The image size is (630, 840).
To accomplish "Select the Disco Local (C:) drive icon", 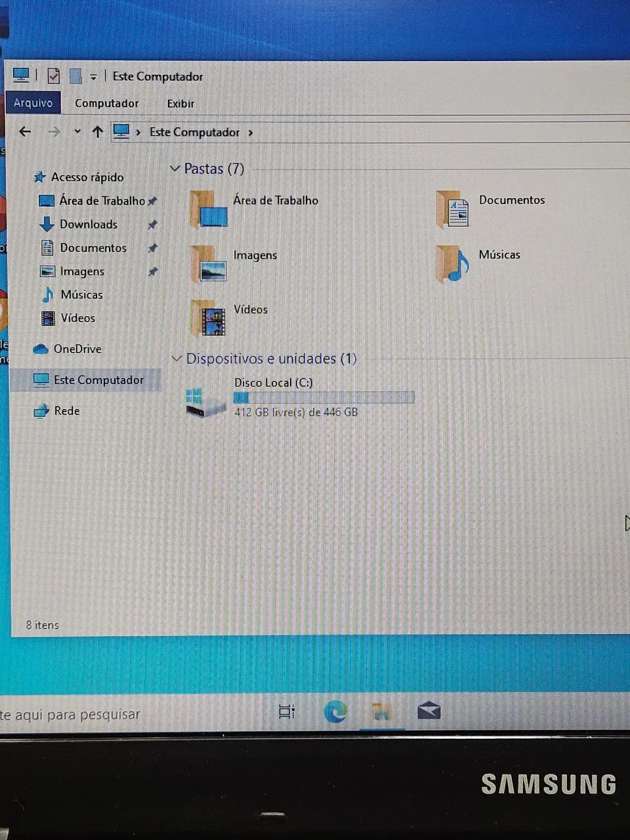I will (205, 402).
